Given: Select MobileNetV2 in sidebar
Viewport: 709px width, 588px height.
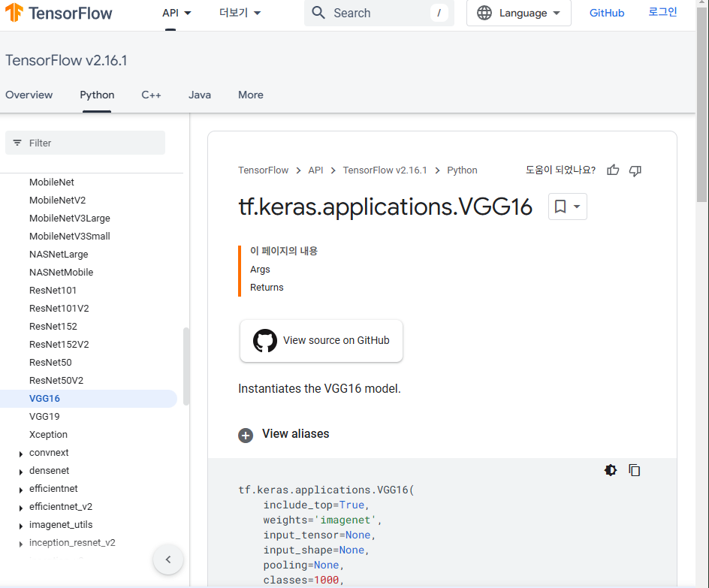Looking at the screenshot, I should pos(57,201).
